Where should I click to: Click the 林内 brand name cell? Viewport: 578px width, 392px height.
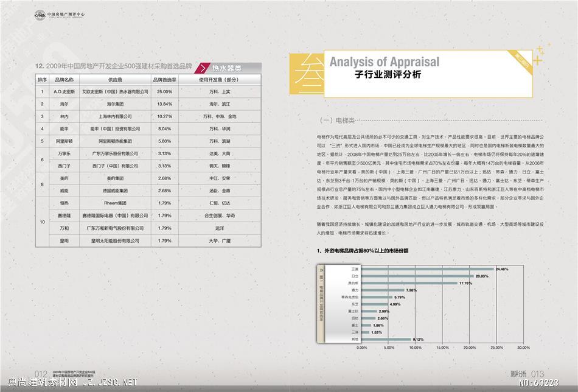pos(64,116)
